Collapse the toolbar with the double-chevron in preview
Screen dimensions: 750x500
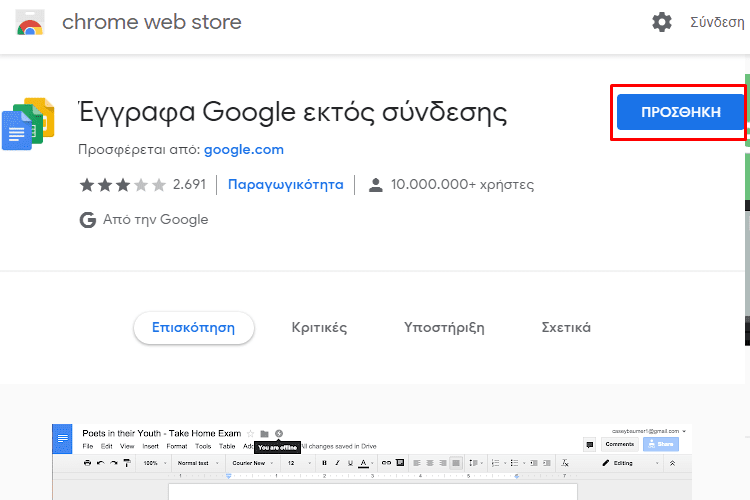coord(672,463)
